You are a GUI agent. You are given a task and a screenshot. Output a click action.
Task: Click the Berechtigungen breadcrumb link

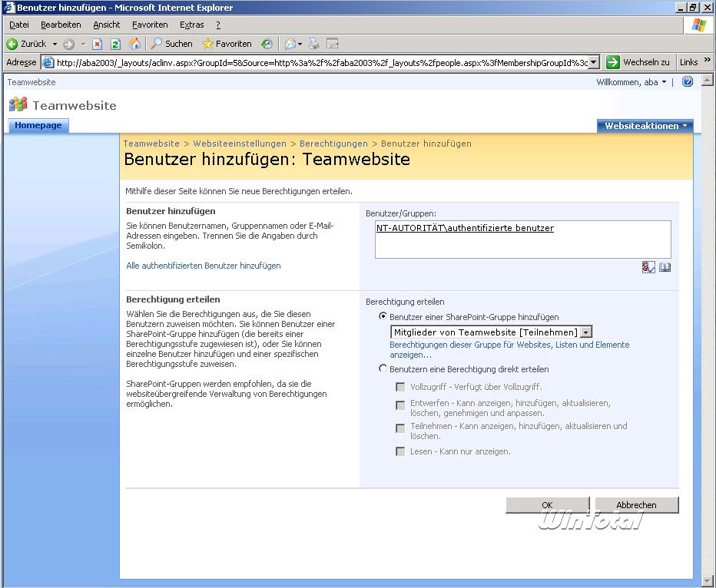click(333, 144)
